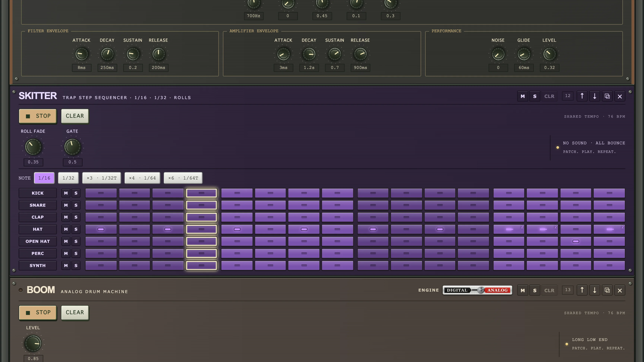Stop the Skitter sequencer

coord(38,116)
